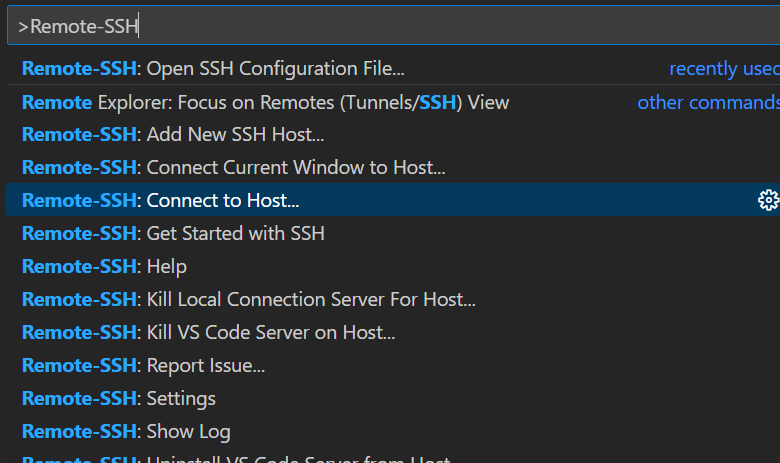Open Remote-SSH: Get Started with SSH
The image size is (780, 463).
[x=392, y=233]
